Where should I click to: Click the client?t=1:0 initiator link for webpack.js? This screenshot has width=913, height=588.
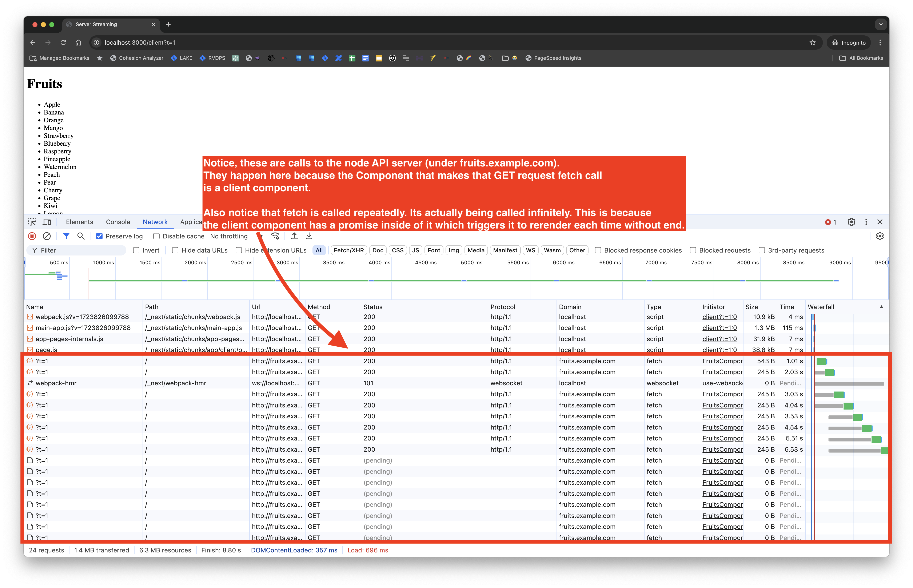point(719,317)
